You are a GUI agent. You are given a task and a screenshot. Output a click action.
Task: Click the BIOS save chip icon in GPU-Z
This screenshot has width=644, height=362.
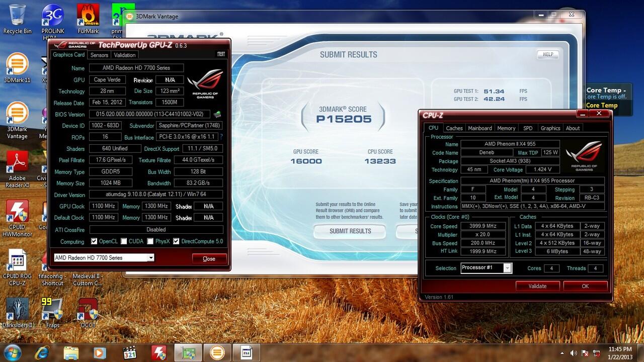[217, 114]
